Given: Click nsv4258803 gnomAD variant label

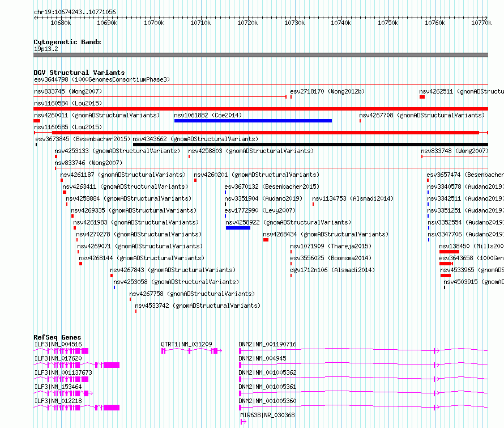Looking at the screenshot, I should [x=251, y=151].
